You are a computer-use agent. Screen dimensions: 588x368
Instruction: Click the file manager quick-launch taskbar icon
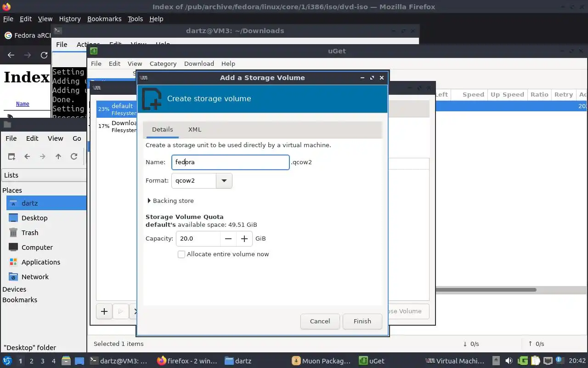tap(66, 361)
